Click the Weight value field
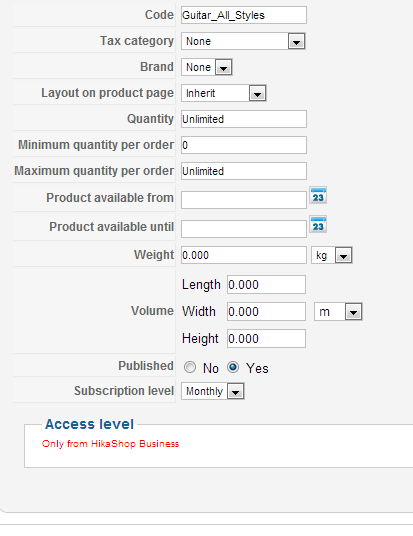This screenshot has height=536, width=413. [244, 255]
